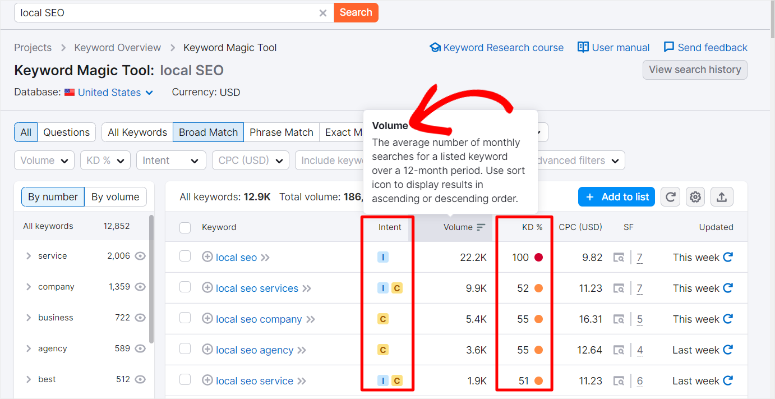Click the Add to list button
This screenshot has width=775, height=399.
[x=617, y=197]
